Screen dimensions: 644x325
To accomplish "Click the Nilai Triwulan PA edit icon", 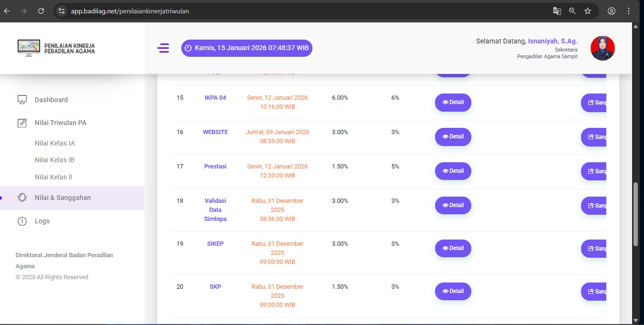I will 22,123.
